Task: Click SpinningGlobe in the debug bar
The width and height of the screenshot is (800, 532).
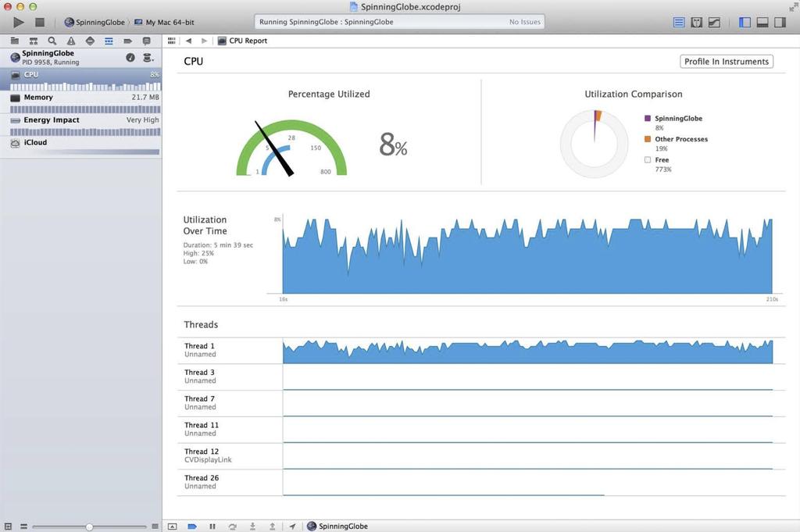Action: (337, 527)
